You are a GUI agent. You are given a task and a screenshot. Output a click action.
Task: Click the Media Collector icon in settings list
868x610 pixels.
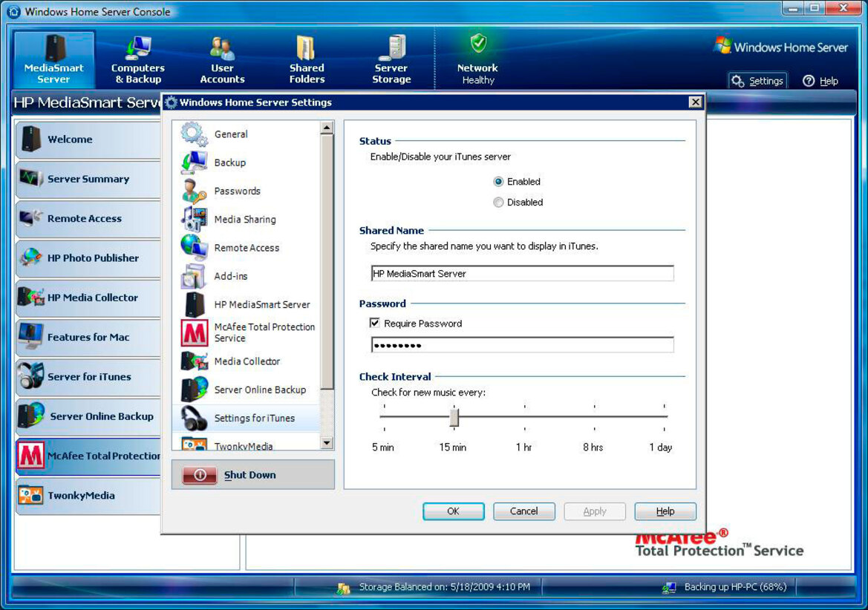point(195,361)
